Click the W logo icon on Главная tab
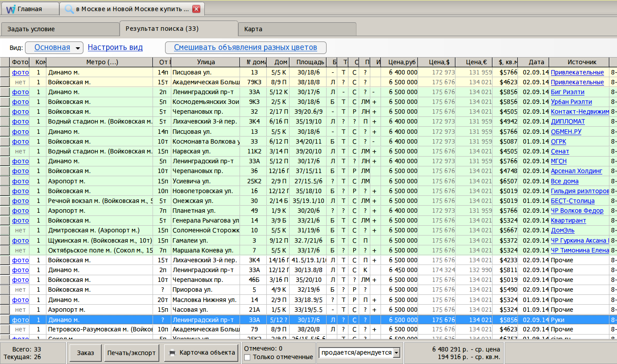Image resolution: width=617 pixels, height=364 pixels. [x=11, y=8]
